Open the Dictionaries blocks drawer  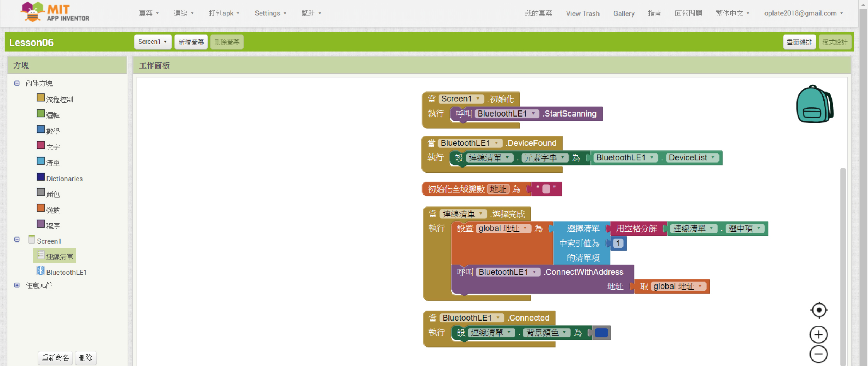64,179
